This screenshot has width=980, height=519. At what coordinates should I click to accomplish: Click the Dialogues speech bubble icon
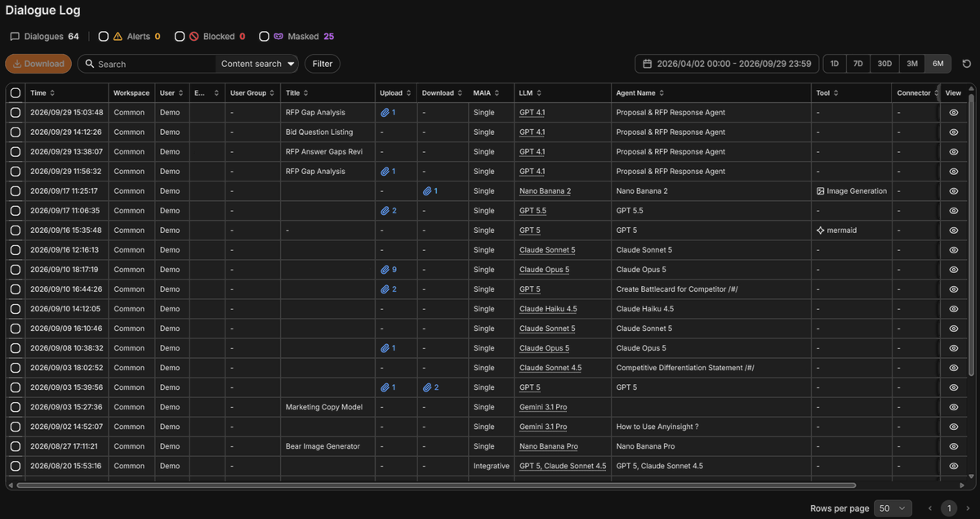(x=15, y=37)
